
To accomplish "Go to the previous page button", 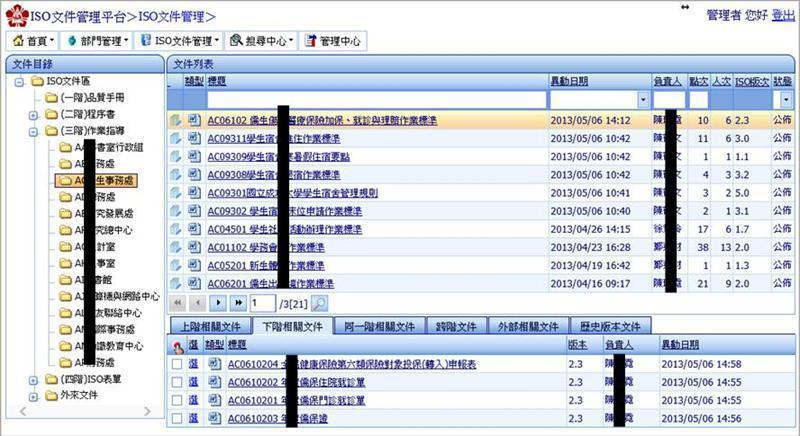I will (197, 303).
